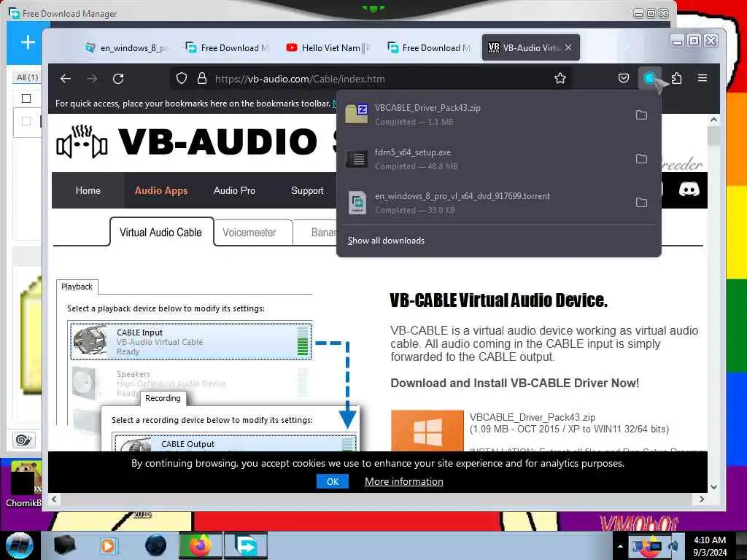Click the Discord icon on the site header
747x560 pixels.
point(689,190)
